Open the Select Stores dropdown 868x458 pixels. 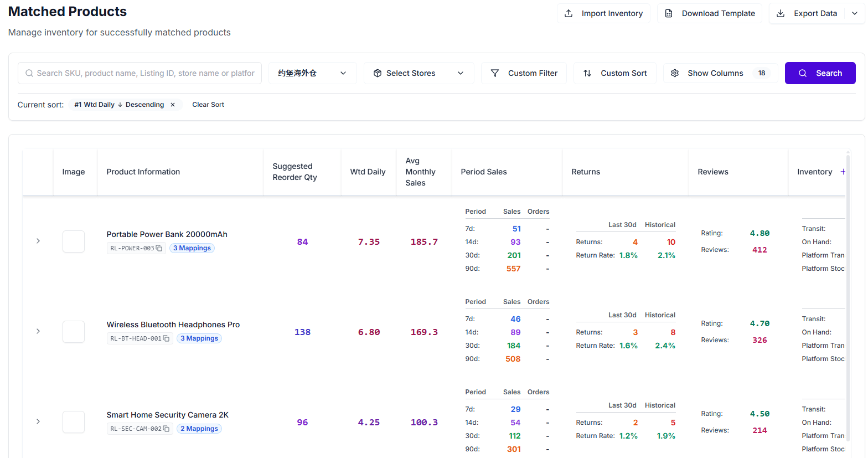(418, 73)
